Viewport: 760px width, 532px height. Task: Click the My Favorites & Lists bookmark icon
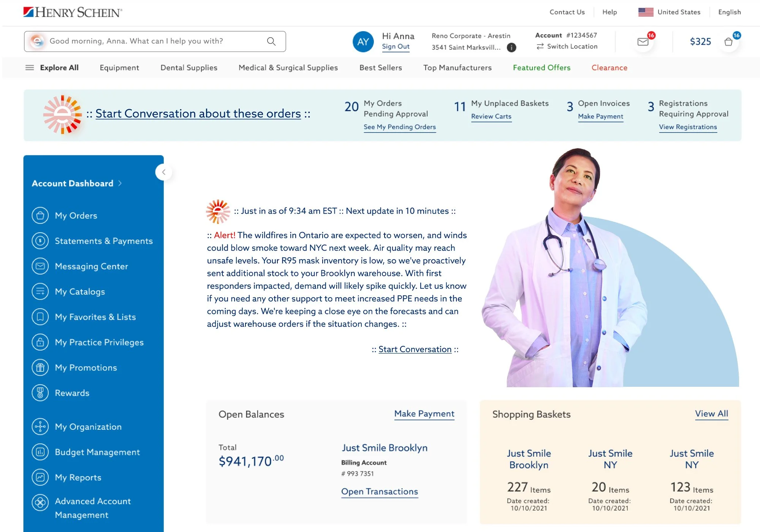tap(40, 317)
